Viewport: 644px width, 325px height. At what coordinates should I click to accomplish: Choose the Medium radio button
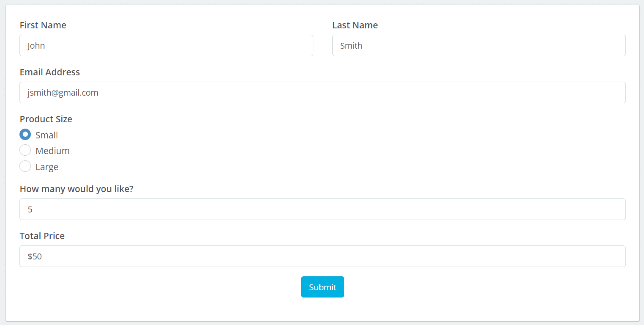coord(25,150)
